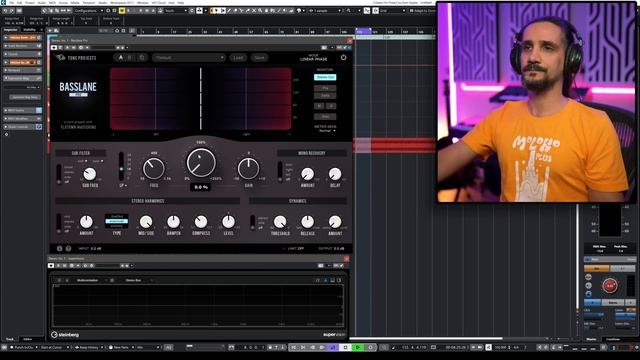Close the Basslane Pro plugin window
Image resolution: width=640 pixels, height=360 pixels.
[349, 41]
